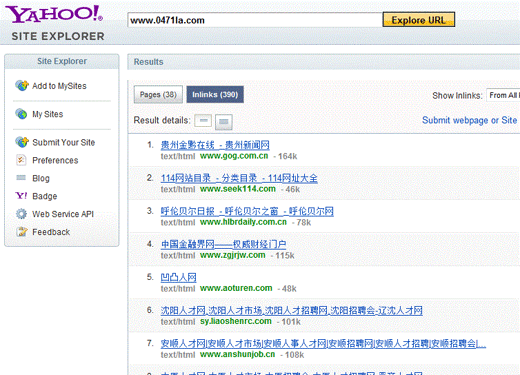
Task: Click the www.zgjrjw.com URL text
Action: click(233, 255)
